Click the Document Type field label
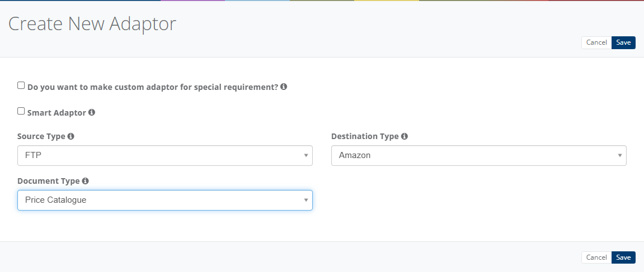 click(48, 181)
